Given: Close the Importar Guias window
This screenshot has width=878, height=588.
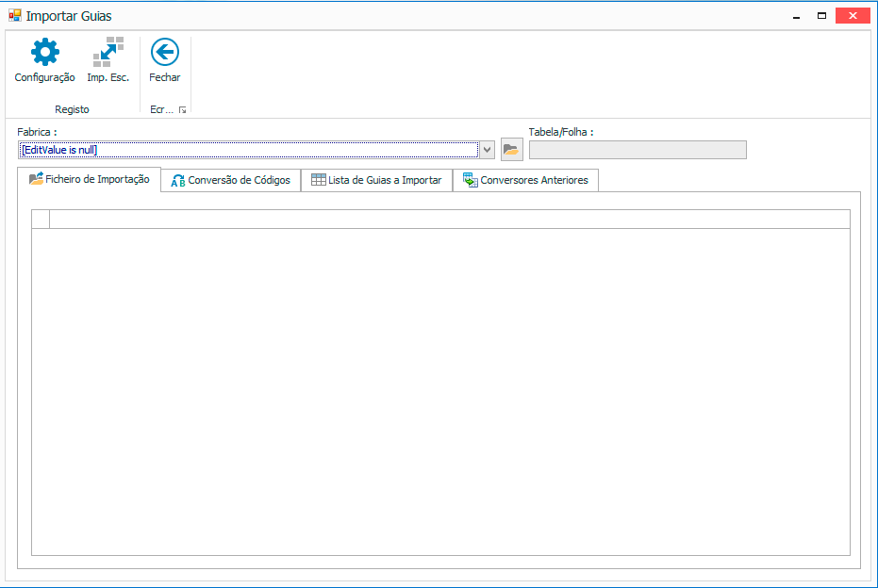Looking at the screenshot, I should tap(853, 16).
